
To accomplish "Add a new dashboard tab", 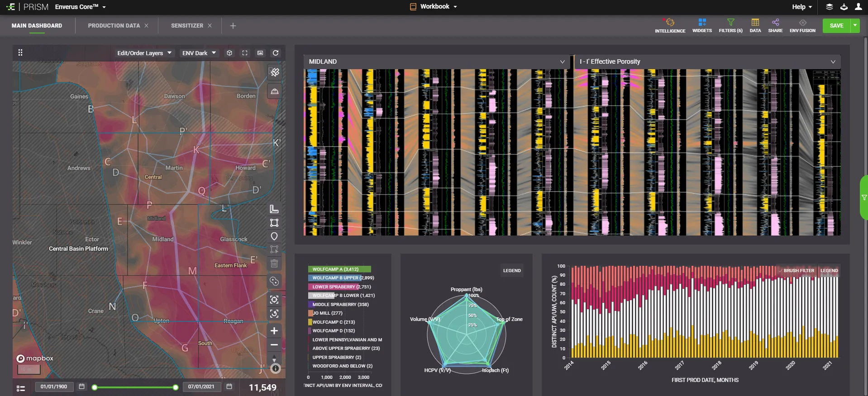I will tap(233, 26).
